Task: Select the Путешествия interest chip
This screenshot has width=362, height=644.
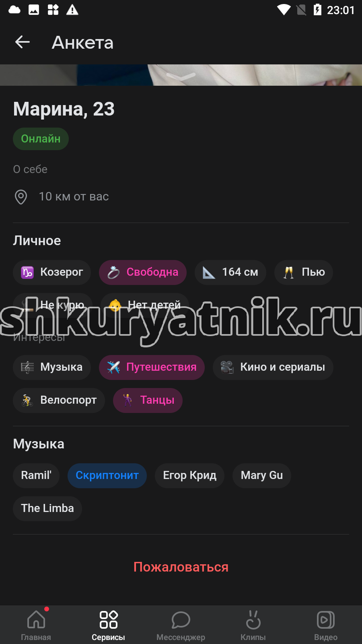Action: [x=152, y=367]
